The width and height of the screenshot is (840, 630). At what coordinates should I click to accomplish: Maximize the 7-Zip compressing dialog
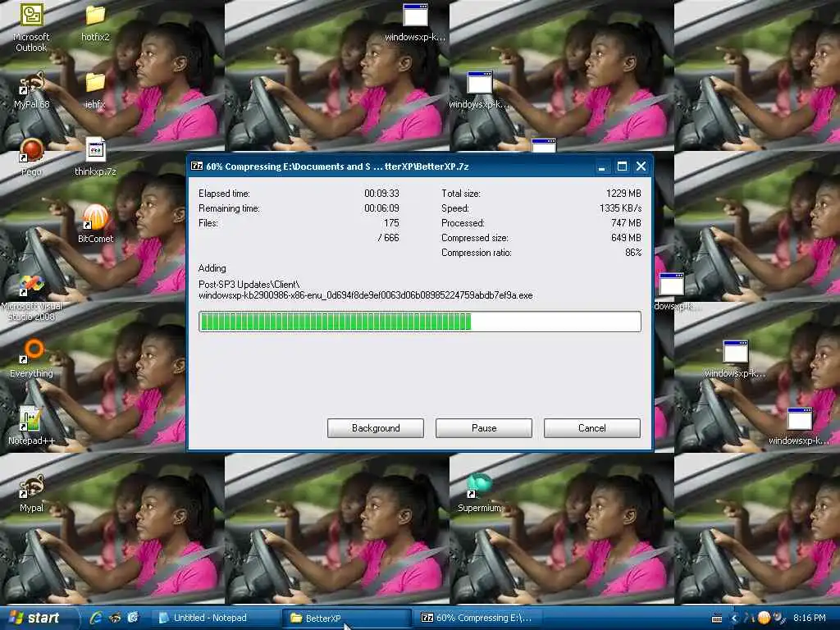[x=622, y=167]
